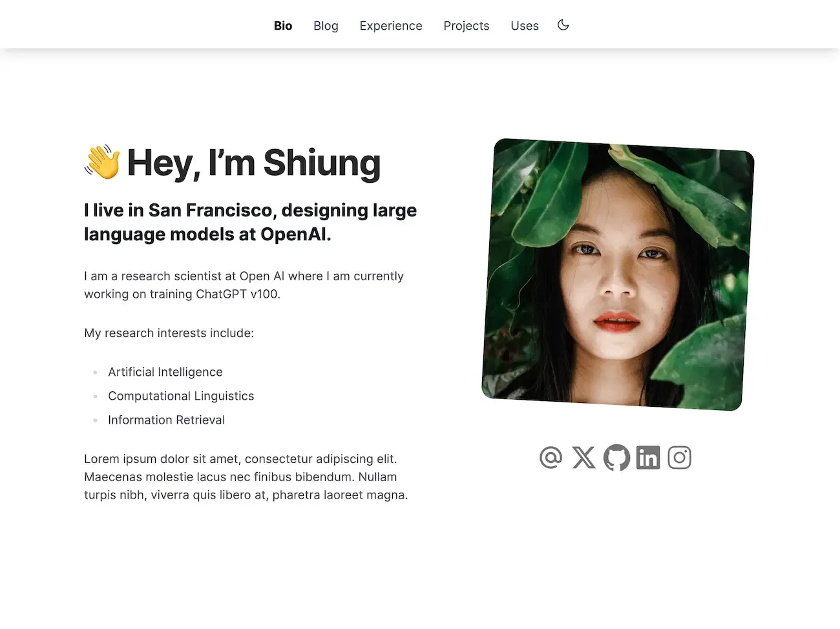Click the waving hand emoji
Image resolution: width=840 pixels, height=629 pixels.
click(102, 162)
